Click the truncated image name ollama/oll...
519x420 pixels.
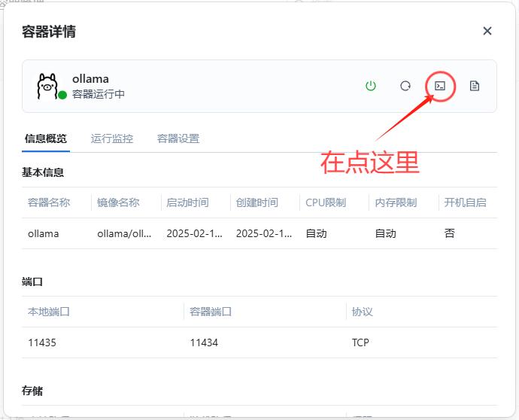pyautogui.click(x=124, y=233)
